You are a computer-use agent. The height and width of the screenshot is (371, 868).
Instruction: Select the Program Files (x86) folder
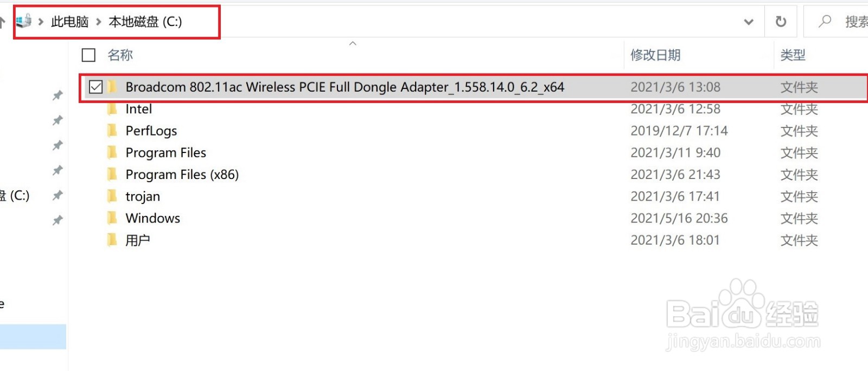tap(182, 175)
